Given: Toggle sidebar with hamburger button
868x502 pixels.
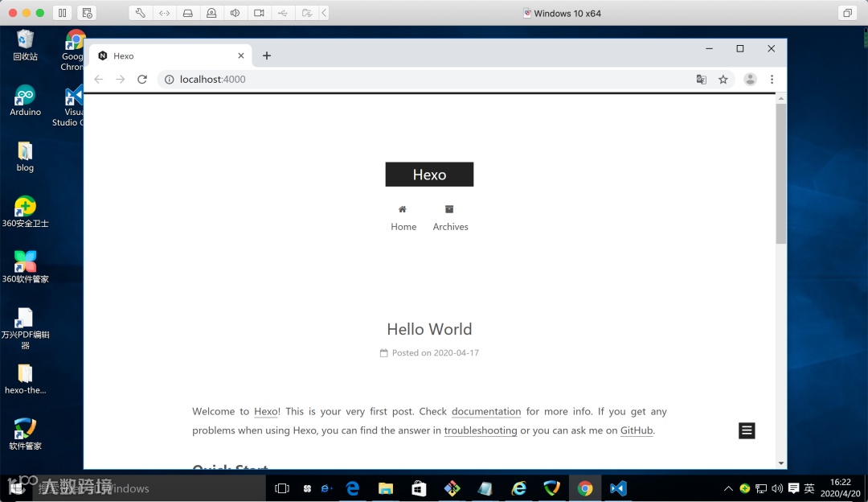Looking at the screenshot, I should (747, 430).
